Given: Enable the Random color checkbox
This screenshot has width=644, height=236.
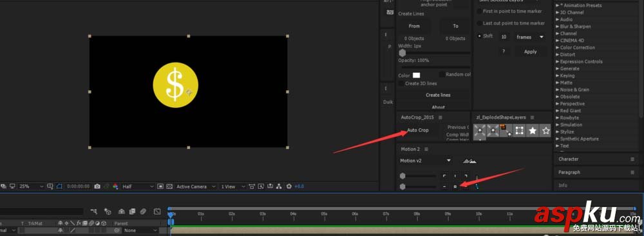Looking at the screenshot, I should pyautogui.click(x=442, y=74).
